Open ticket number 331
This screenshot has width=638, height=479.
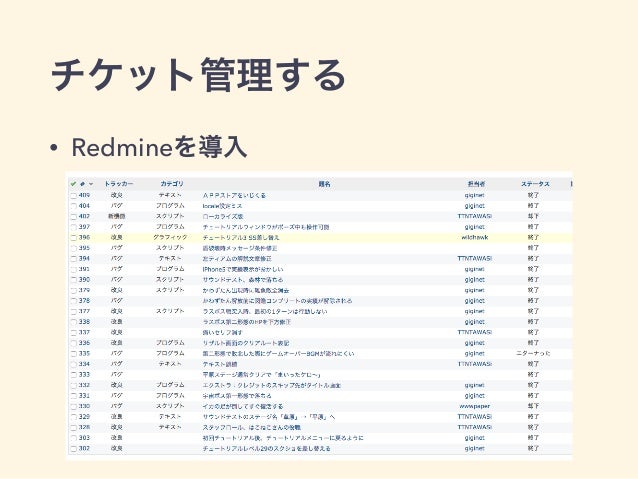tap(84, 396)
